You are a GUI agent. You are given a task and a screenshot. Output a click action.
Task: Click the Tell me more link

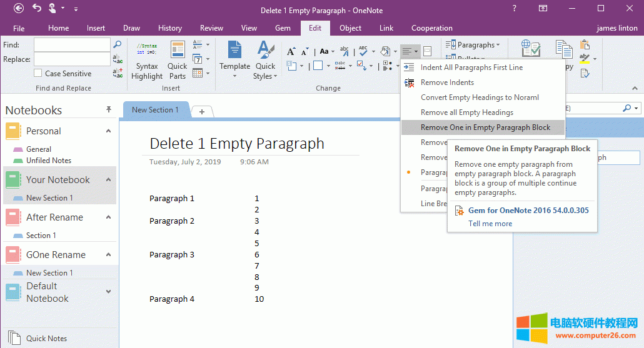(490, 224)
